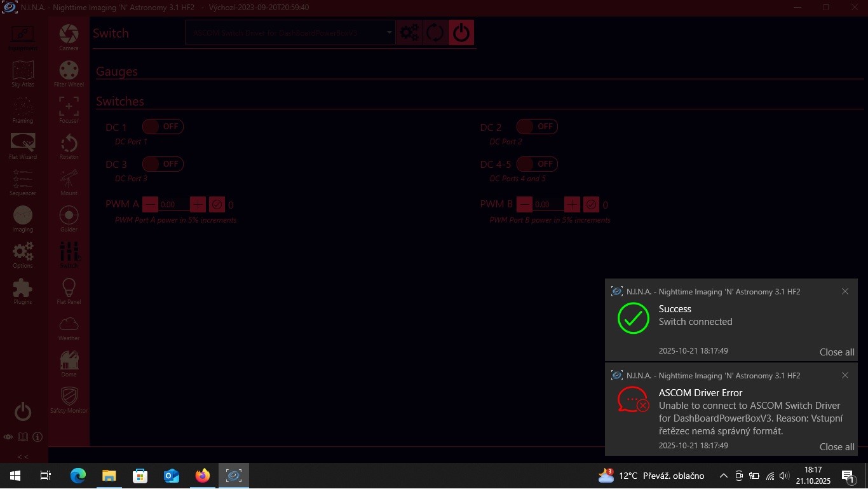Viewport: 868px width, 489px height.
Task: Go to the Options tab
Action: tap(23, 254)
